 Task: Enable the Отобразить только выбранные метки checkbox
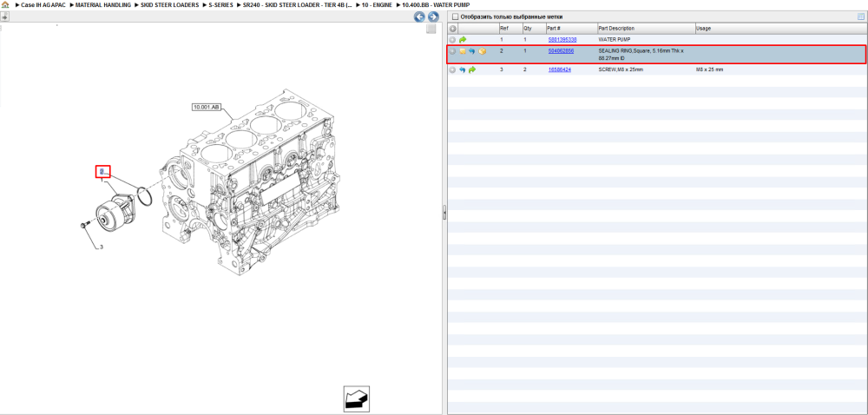[x=455, y=16]
